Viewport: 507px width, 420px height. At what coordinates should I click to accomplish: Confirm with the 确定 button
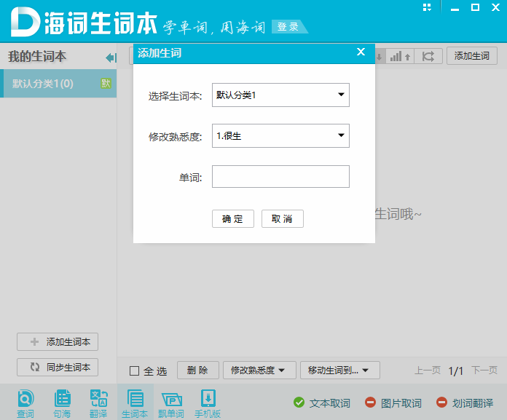(233, 218)
